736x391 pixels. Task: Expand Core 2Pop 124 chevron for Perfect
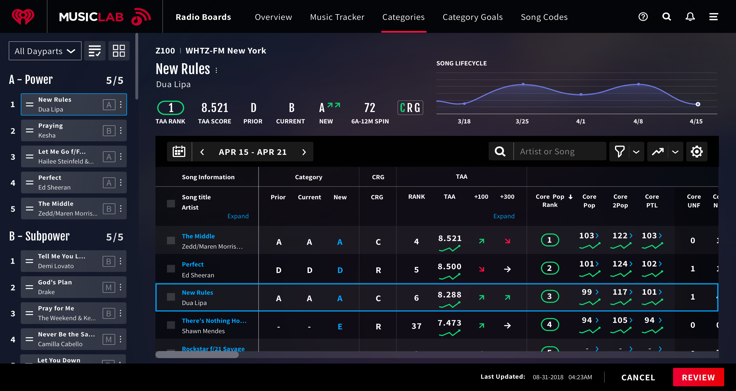coord(630,264)
